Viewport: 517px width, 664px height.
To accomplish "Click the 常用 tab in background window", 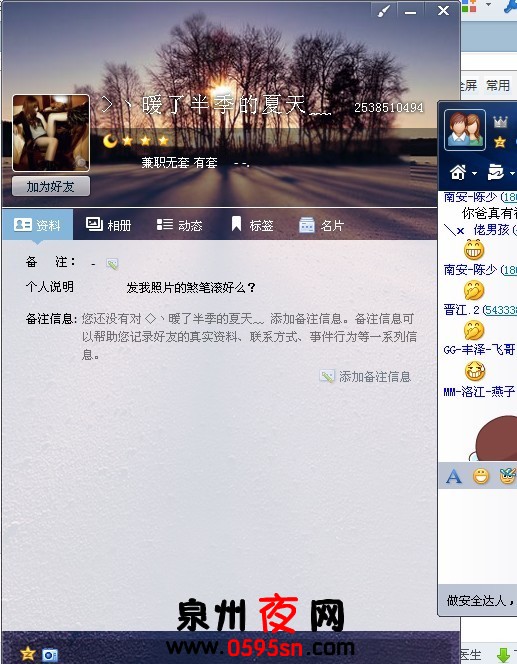I will (x=498, y=86).
